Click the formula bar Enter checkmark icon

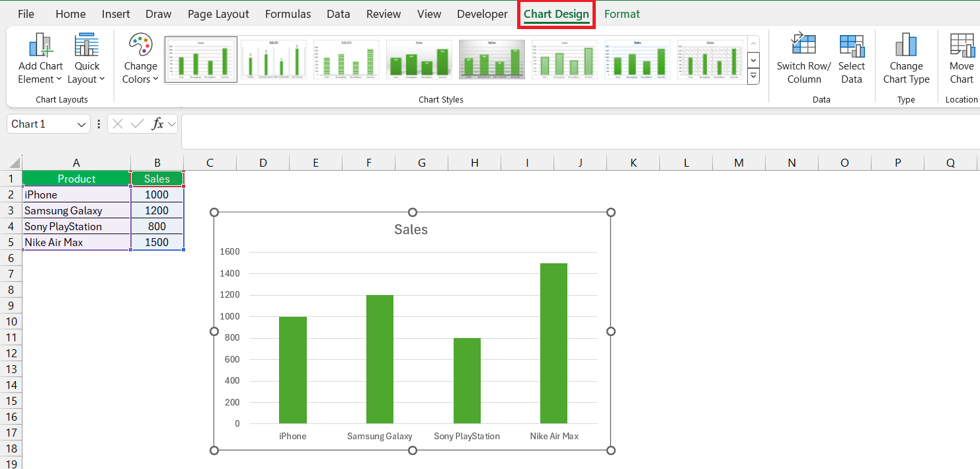click(138, 124)
